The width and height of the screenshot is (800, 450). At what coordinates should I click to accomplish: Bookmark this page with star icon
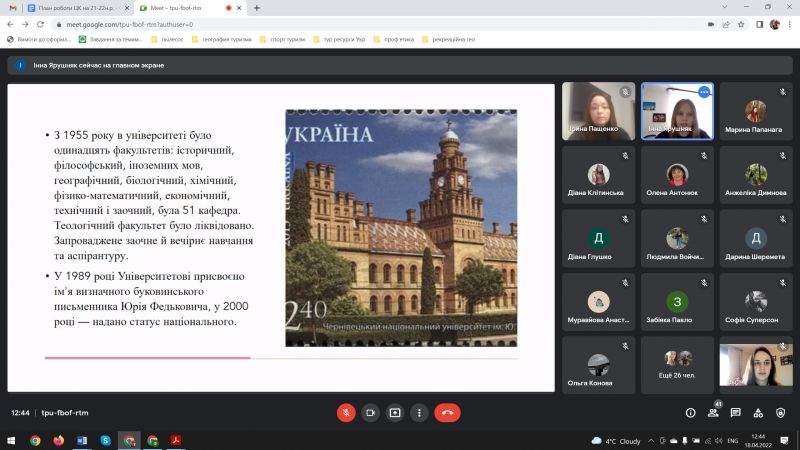(x=741, y=24)
